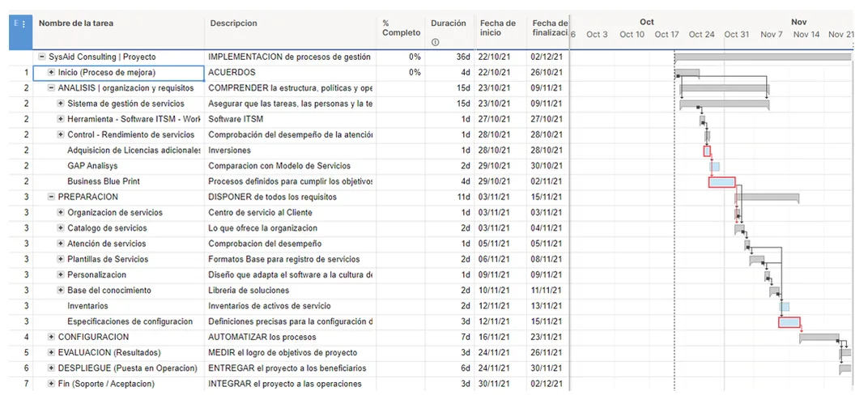Select the Business Blue Print task
Viewport: 868px width, 412px height.
[104, 181]
